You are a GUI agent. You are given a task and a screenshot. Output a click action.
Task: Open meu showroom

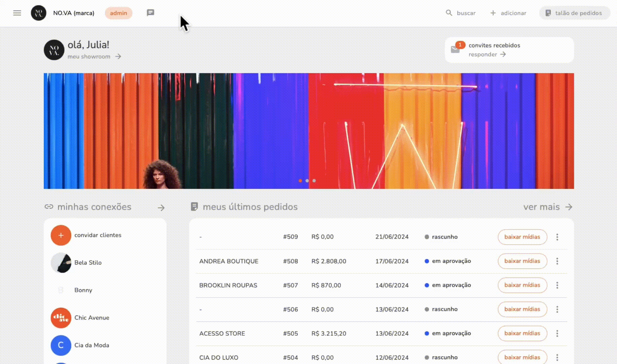click(89, 56)
